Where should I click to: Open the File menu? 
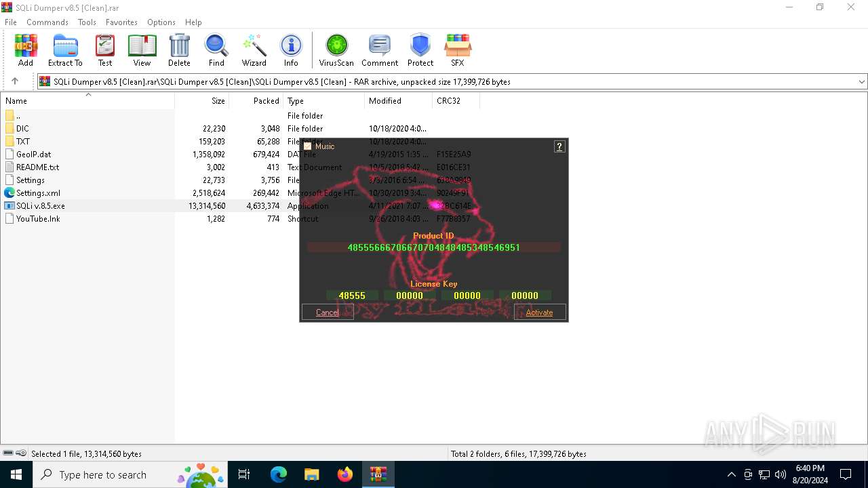click(11, 22)
